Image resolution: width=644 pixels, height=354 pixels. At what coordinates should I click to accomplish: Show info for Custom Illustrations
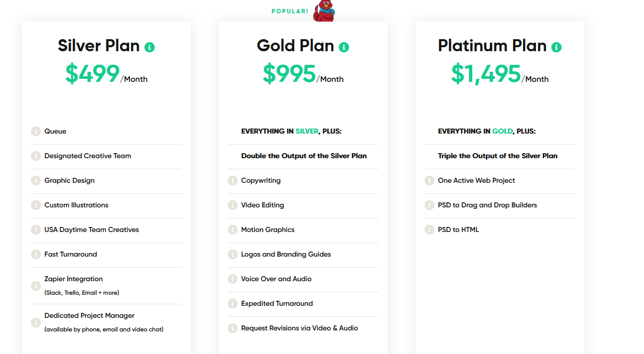pyautogui.click(x=36, y=205)
